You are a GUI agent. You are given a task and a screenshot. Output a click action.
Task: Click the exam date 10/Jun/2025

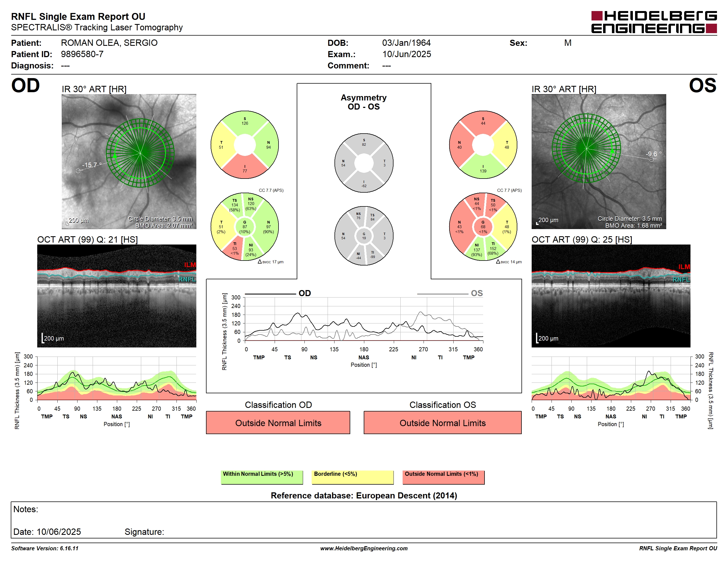point(406,54)
